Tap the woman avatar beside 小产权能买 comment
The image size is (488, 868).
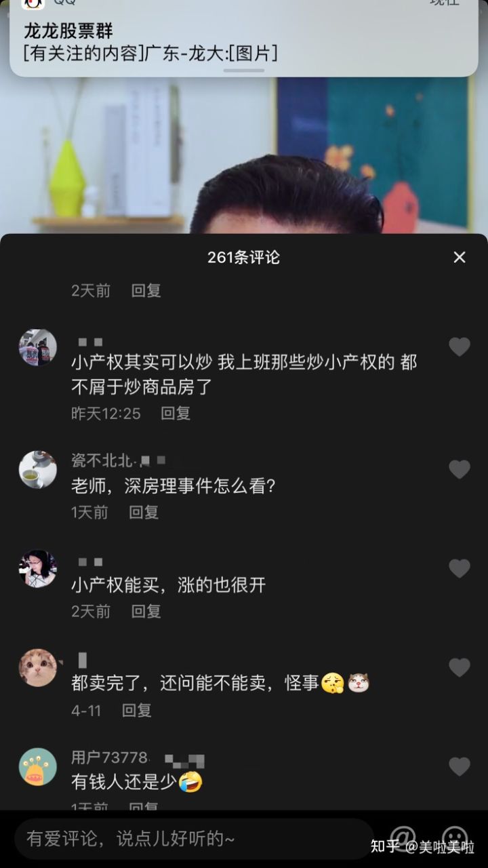point(37,568)
